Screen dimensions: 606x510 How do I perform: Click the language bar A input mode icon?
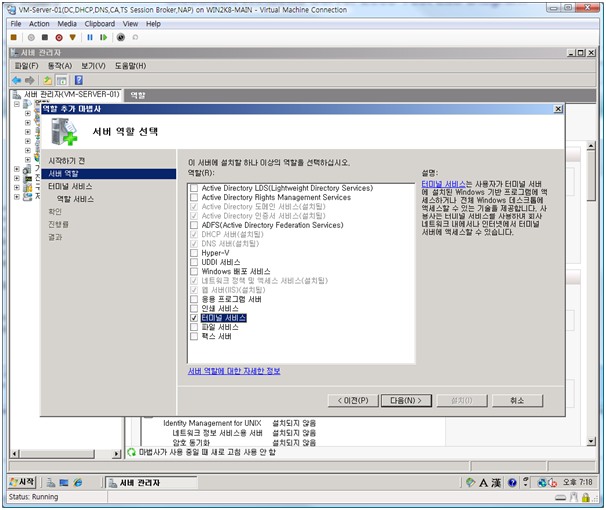point(483,483)
